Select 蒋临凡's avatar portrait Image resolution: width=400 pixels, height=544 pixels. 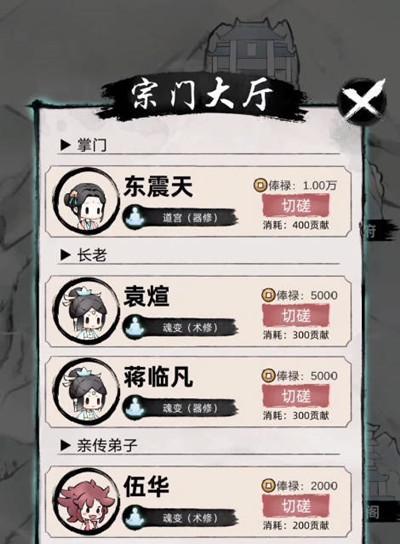point(87,393)
